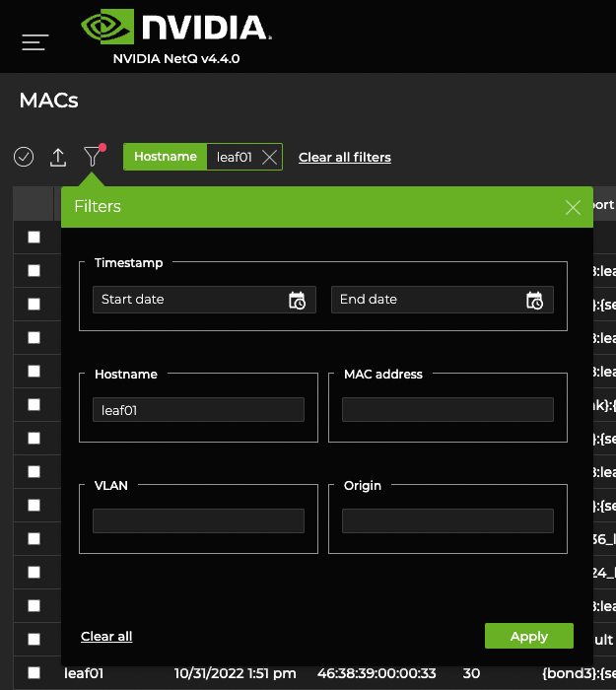Image resolution: width=616 pixels, height=690 pixels.
Task: Click Clear all filters link
Action: tap(345, 157)
